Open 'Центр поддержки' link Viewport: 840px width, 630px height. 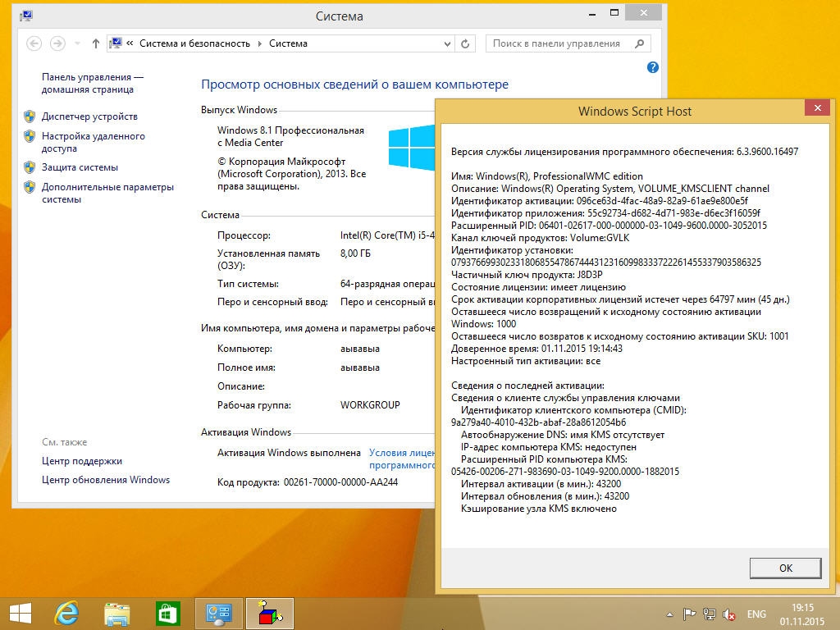point(82,461)
